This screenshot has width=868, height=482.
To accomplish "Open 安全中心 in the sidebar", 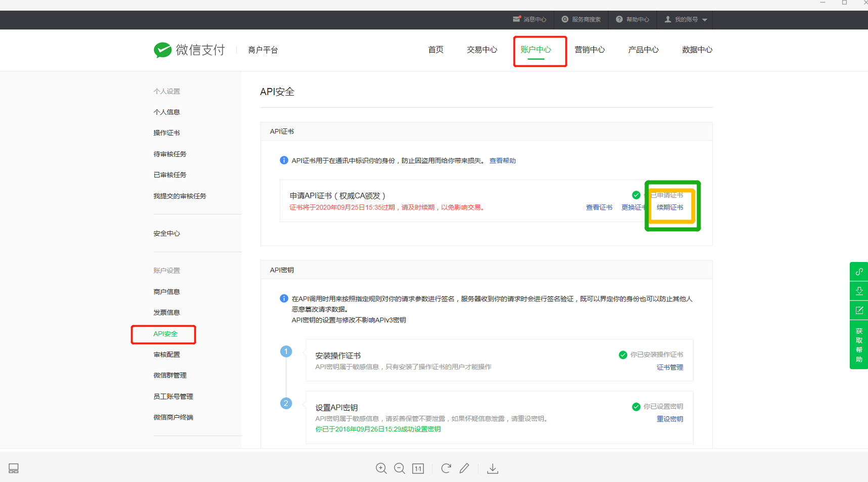I will 166,234.
